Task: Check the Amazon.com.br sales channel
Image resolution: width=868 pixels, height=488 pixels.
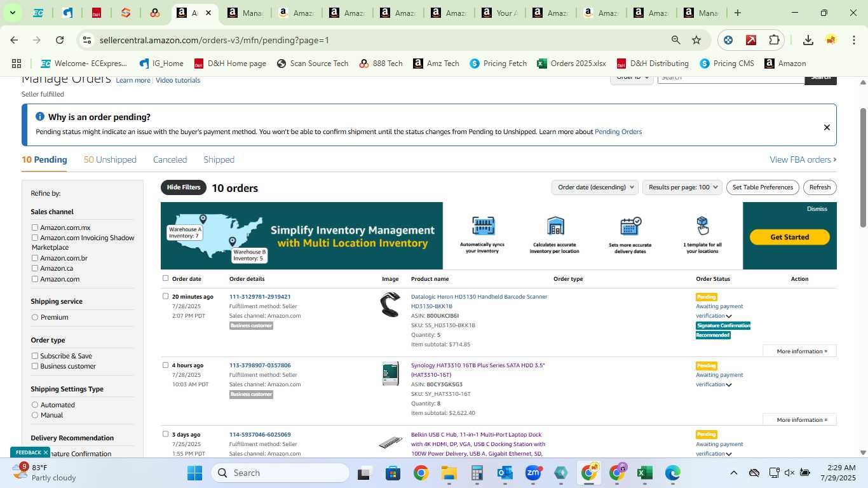Action: [x=35, y=258]
